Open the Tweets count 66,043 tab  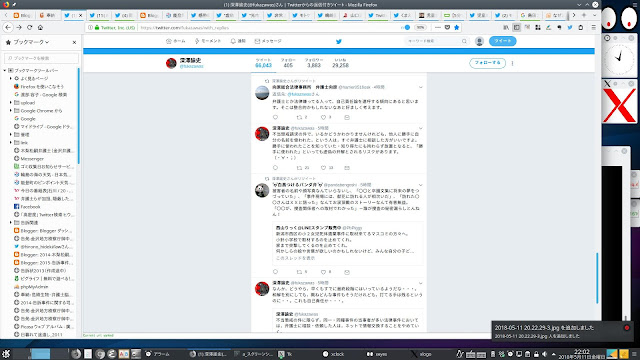263,63
